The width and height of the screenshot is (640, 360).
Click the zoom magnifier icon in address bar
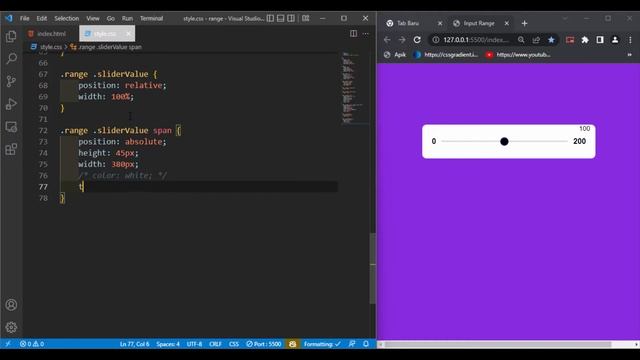pos(521,40)
